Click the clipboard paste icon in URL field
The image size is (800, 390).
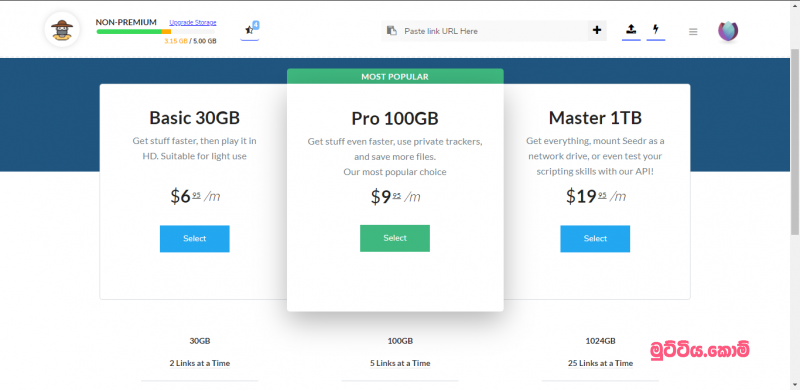[391, 31]
